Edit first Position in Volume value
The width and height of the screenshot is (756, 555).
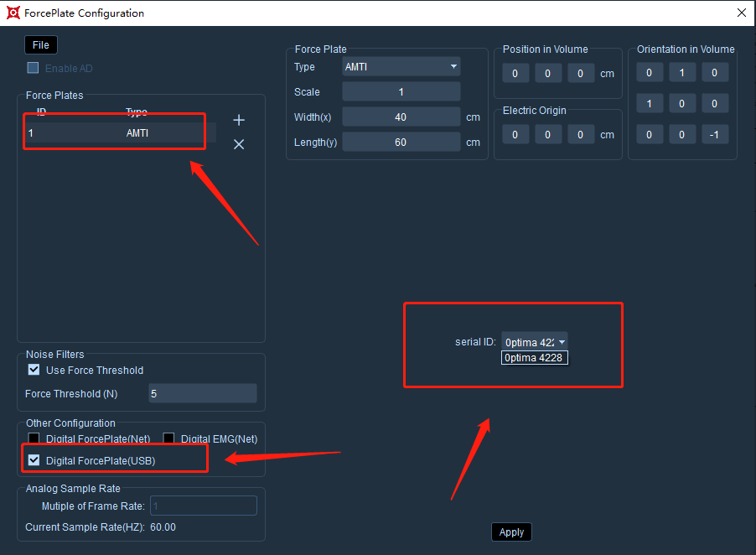point(515,73)
